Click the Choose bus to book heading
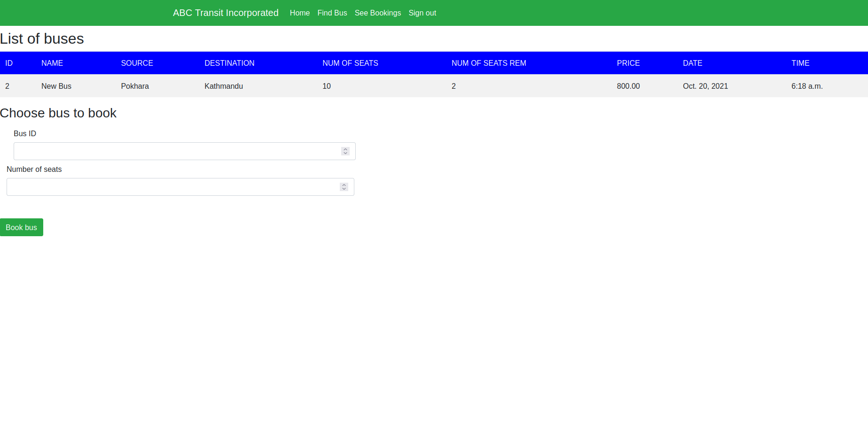 (58, 113)
